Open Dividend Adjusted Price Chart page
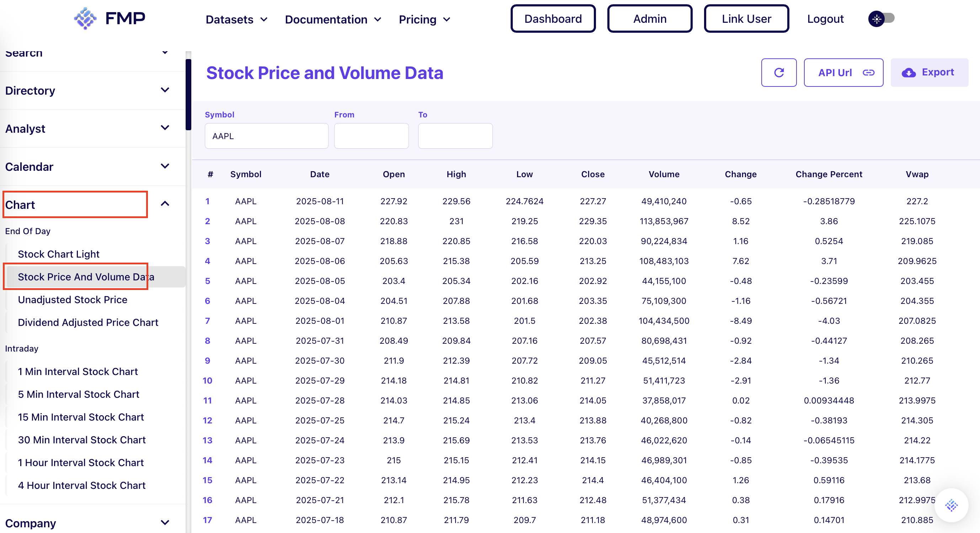The height and width of the screenshot is (533, 980). tap(88, 322)
